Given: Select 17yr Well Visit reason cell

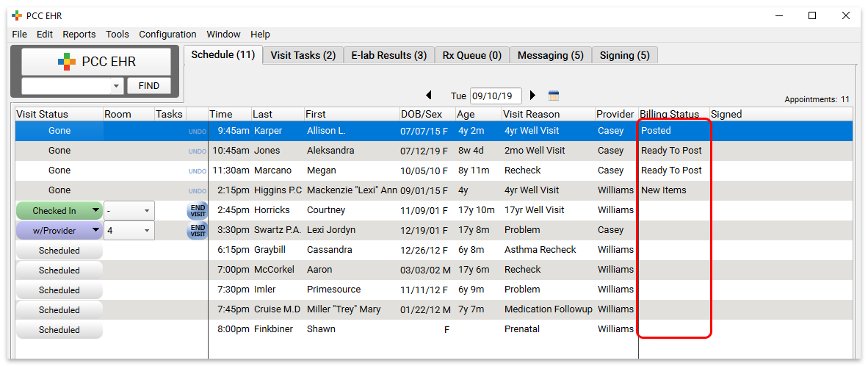Looking at the screenshot, I should [534, 210].
